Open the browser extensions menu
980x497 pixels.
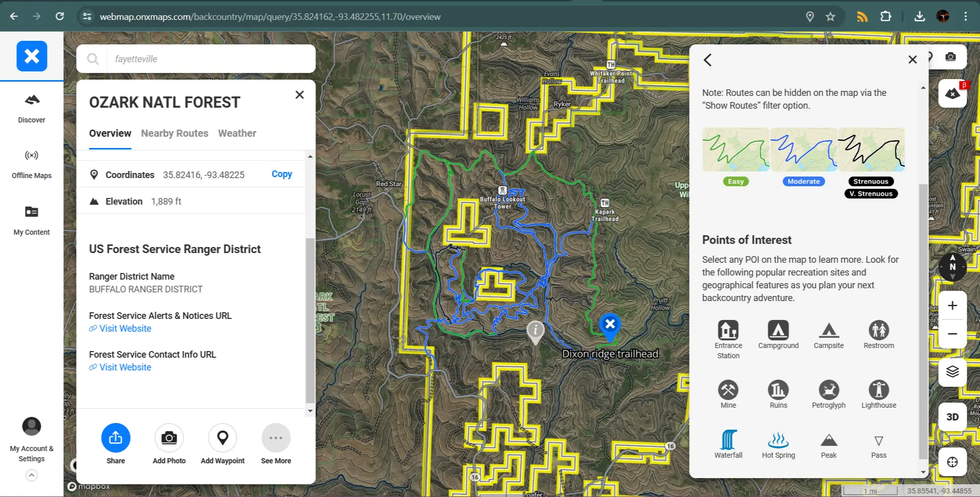(x=886, y=16)
